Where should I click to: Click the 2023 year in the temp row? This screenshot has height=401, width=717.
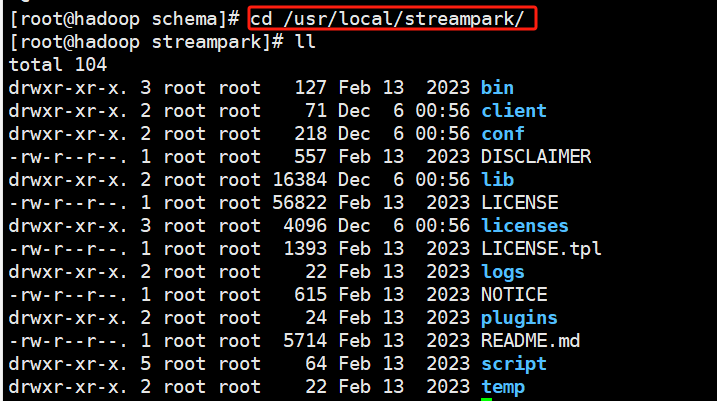point(448,387)
